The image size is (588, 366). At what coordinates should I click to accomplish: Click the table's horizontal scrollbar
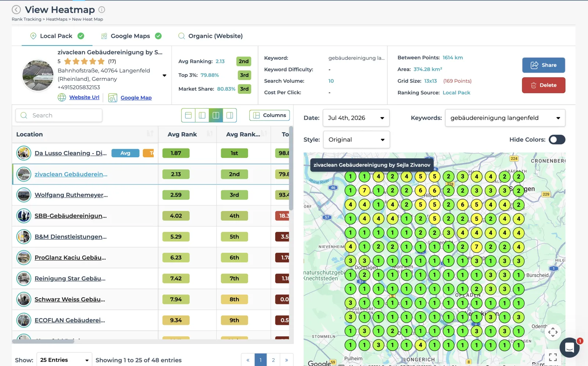click(x=43, y=341)
